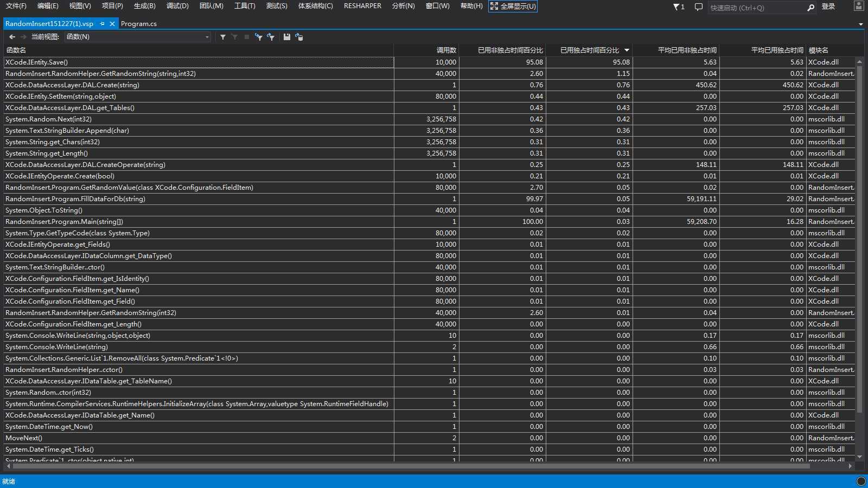Toggle pin on RandomInsert151227(1).vsp tab
Image resolution: width=868 pixels, height=488 pixels.
pyautogui.click(x=102, y=24)
